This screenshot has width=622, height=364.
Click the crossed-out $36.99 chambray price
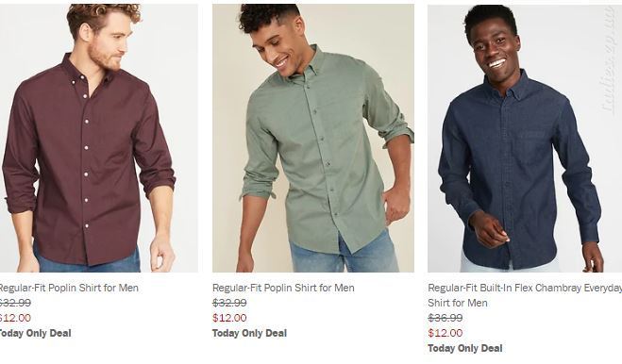[x=445, y=318]
